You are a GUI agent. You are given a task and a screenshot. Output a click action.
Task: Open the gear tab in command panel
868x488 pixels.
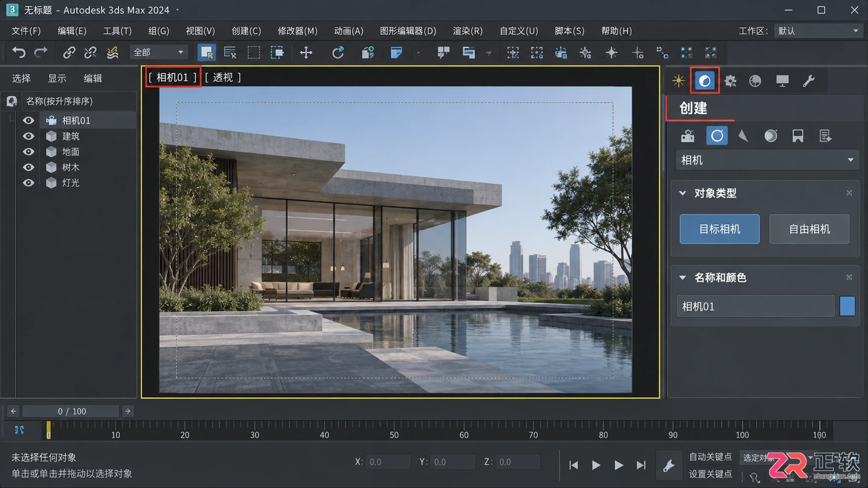pyautogui.click(x=731, y=81)
